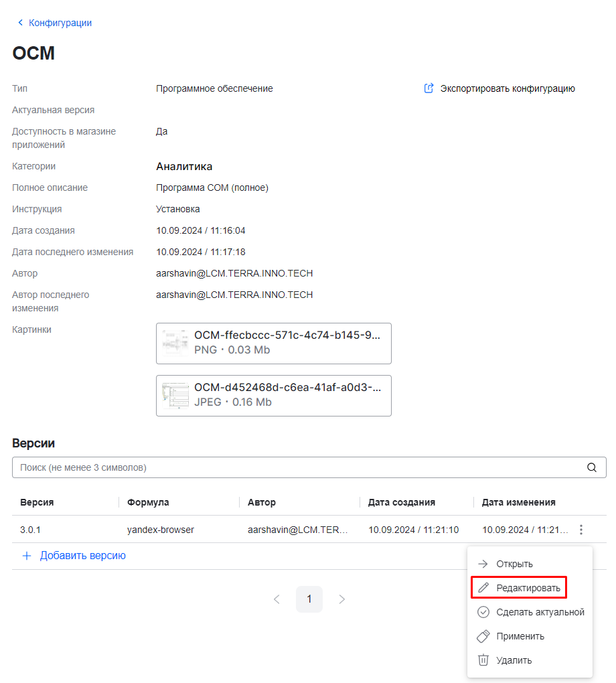Click the pencil edit icon in menu
This screenshot has height=683, width=616.
pos(483,588)
